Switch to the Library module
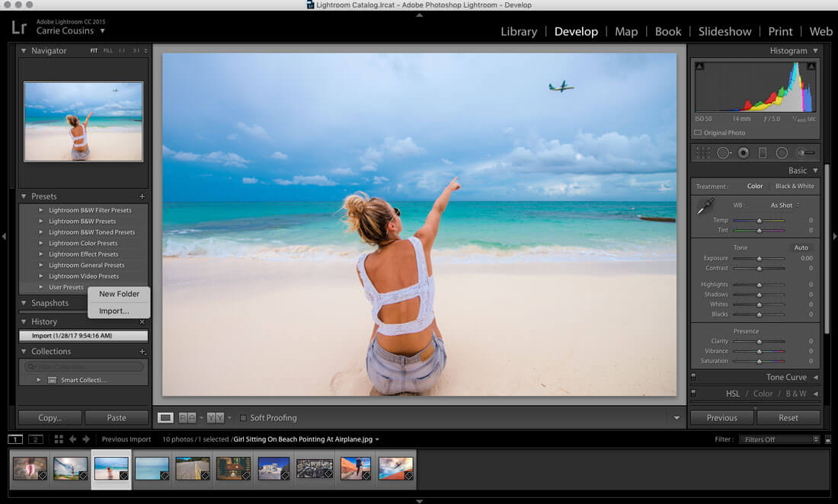This screenshot has height=504, width=838. [x=519, y=31]
